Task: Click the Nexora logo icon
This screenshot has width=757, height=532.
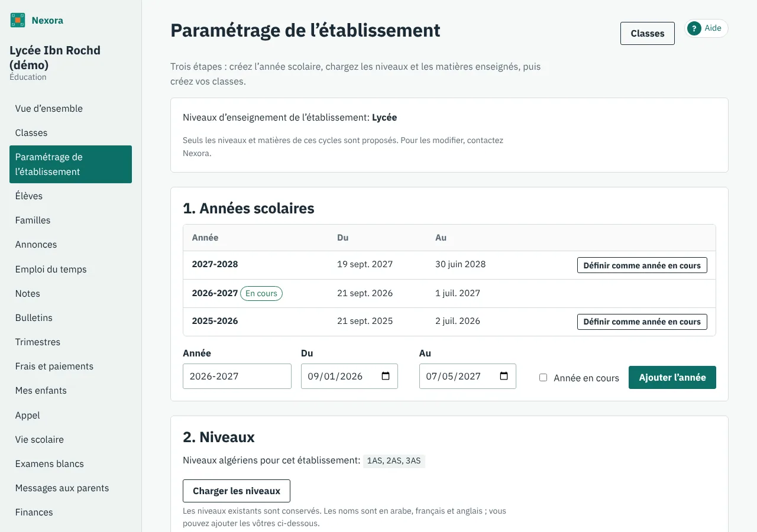Action: point(18,20)
